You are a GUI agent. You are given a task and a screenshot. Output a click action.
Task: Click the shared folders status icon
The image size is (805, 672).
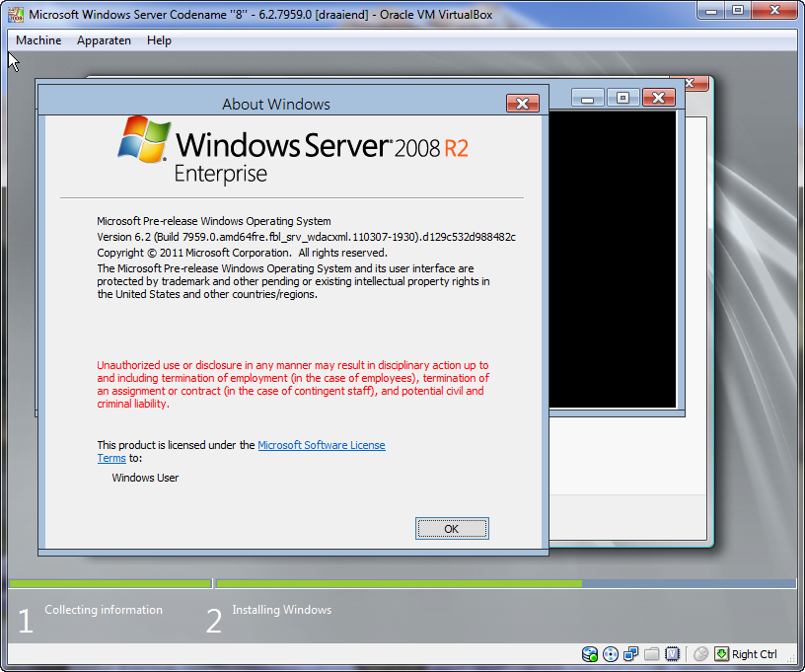(651, 654)
